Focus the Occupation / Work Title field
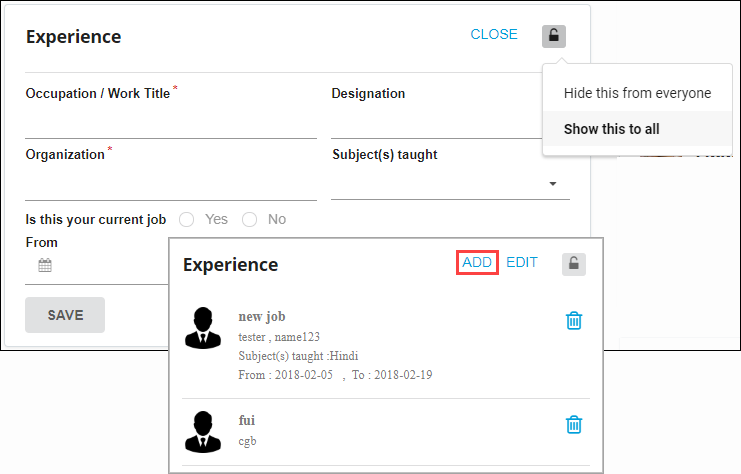Image resolution: width=741 pixels, height=474 pixels. 170,124
